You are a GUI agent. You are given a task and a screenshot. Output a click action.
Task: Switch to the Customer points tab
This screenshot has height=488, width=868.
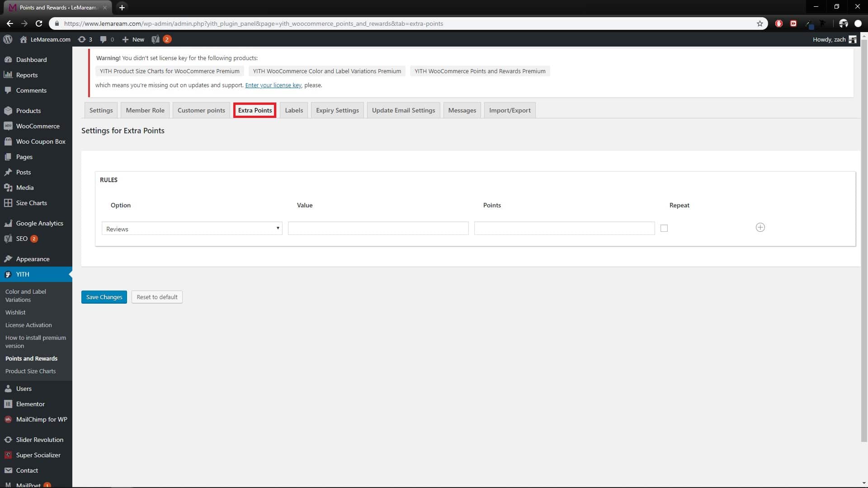(201, 110)
